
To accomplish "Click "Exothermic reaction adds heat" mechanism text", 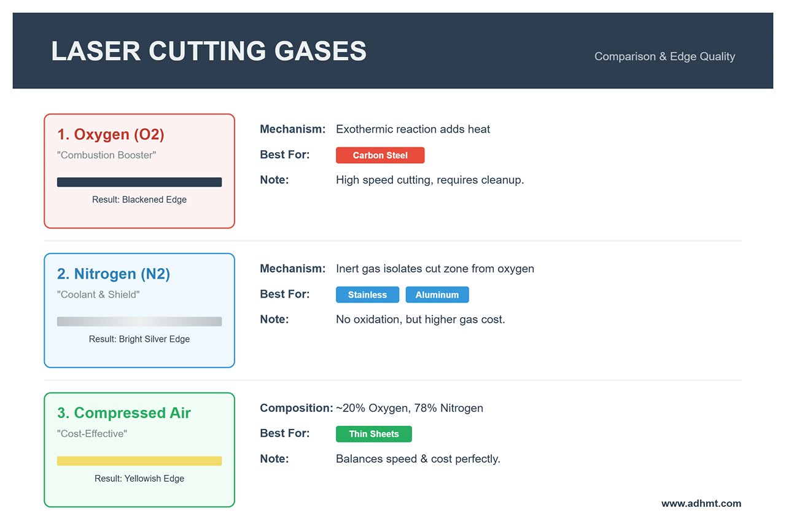I will [413, 129].
